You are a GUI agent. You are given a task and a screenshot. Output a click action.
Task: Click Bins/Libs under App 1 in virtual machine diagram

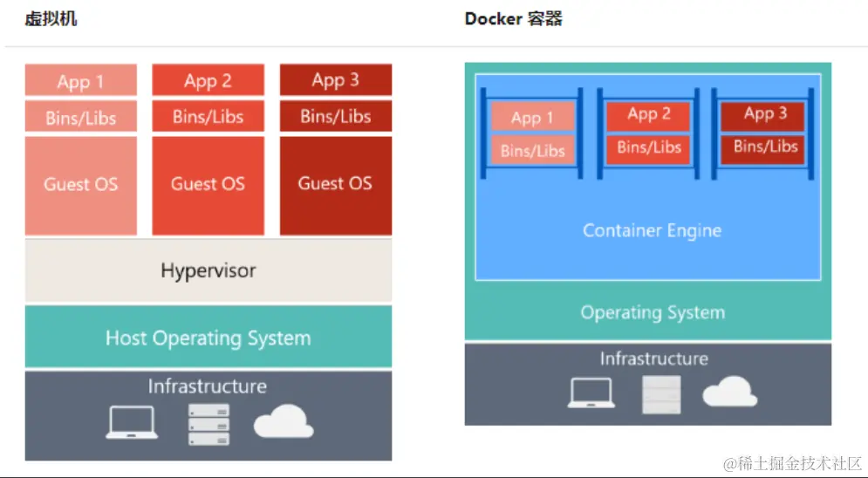81,116
